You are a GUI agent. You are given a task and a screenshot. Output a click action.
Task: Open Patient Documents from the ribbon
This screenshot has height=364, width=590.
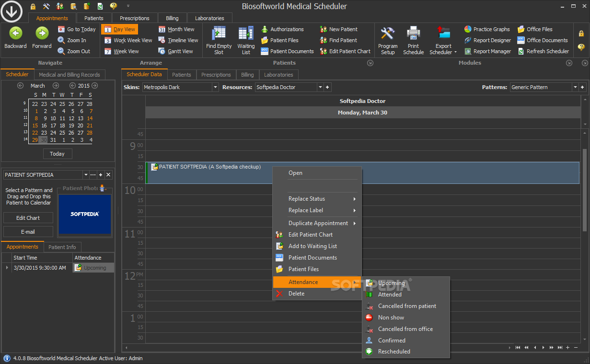[x=287, y=51]
